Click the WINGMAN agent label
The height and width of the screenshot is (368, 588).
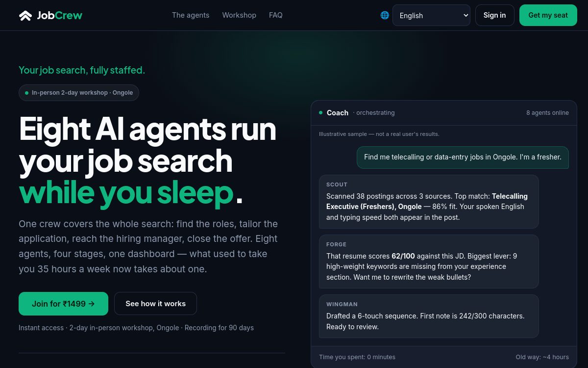[x=342, y=304]
